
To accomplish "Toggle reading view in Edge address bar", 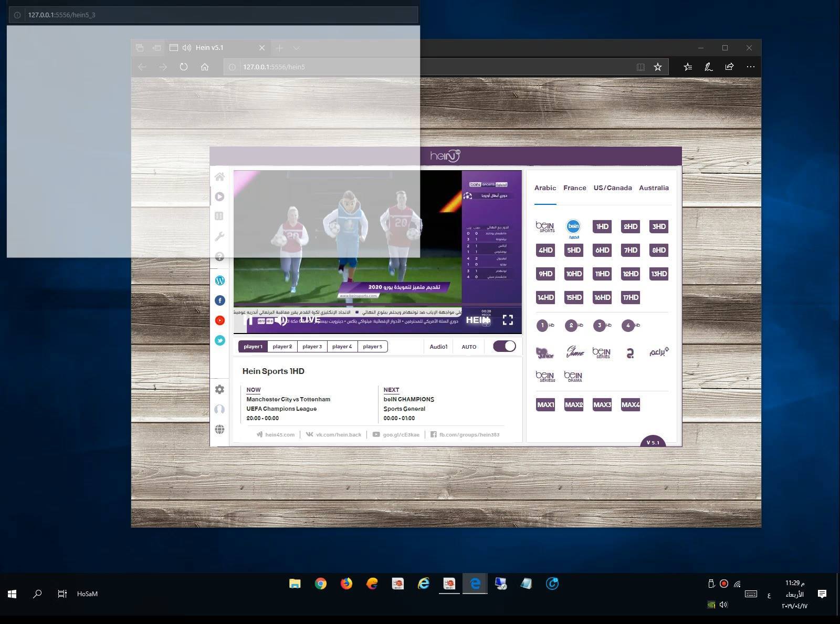I will (640, 67).
